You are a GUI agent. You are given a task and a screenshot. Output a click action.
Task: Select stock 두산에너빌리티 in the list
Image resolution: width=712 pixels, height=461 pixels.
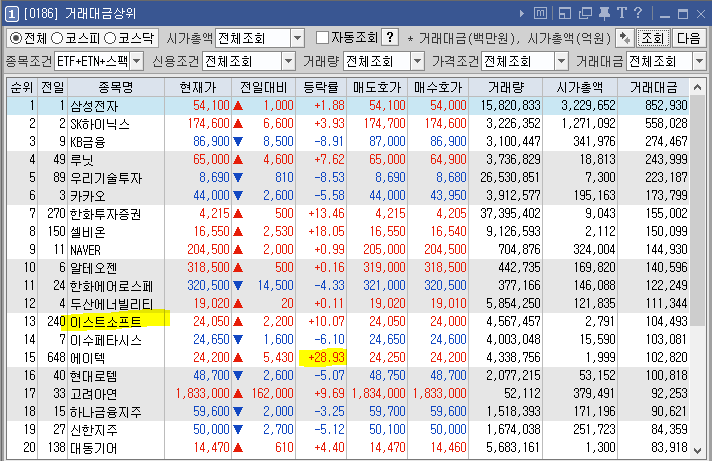[111, 304]
